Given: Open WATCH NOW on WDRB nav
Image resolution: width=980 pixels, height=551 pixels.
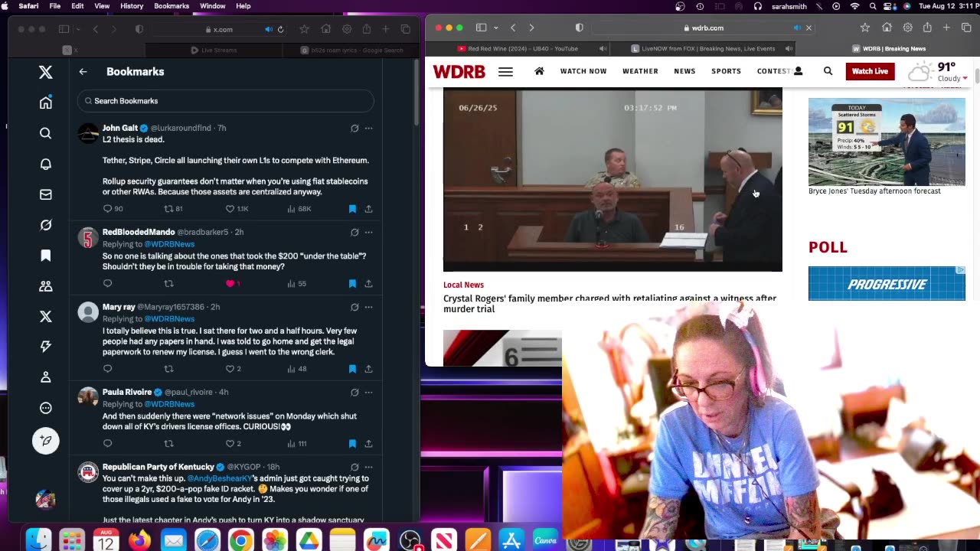Looking at the screenshot, I should click(x=583, y=71).
